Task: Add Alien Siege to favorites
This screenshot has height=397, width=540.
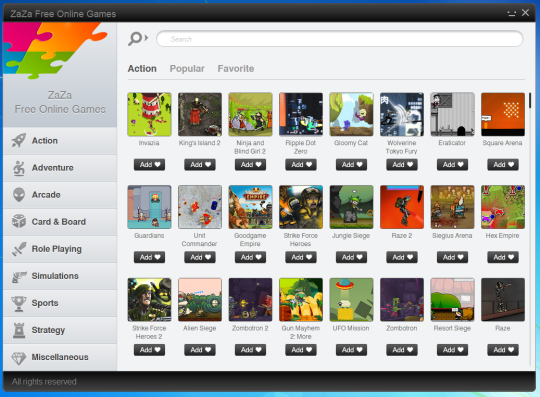Action: coord(200,350)
